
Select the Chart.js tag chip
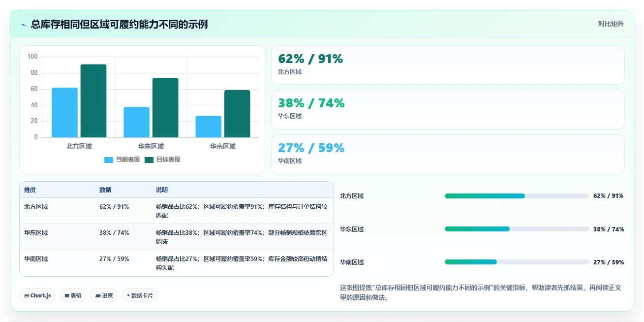pos(37,295)
